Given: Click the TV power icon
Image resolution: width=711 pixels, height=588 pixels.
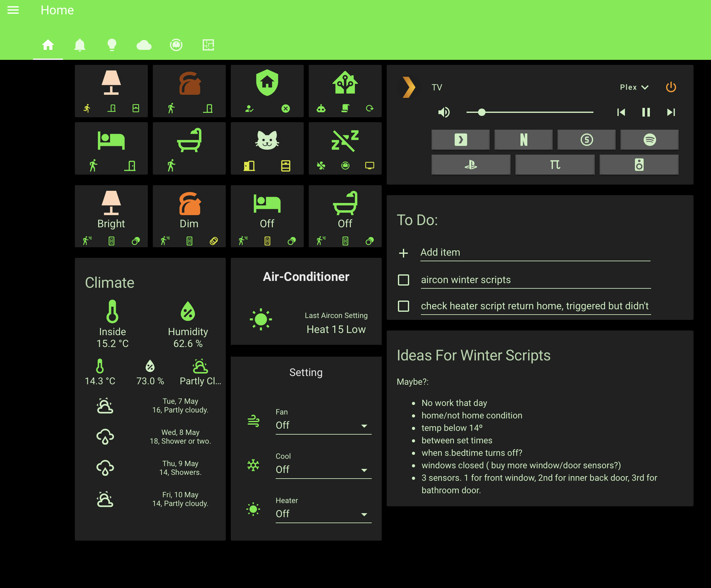Looking at the screenshot, I should [x=671, y=87].
